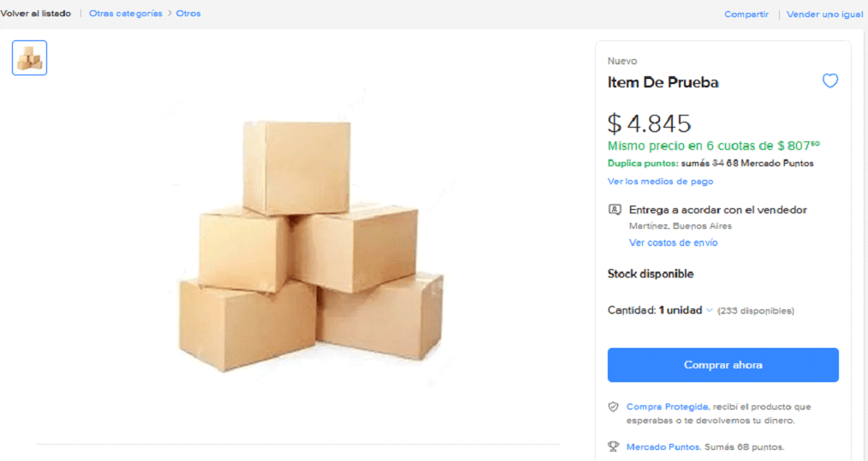Add the item to favorites with the heart icon
This screenshot has width=868, height=461.
click(x=829, y=81)
